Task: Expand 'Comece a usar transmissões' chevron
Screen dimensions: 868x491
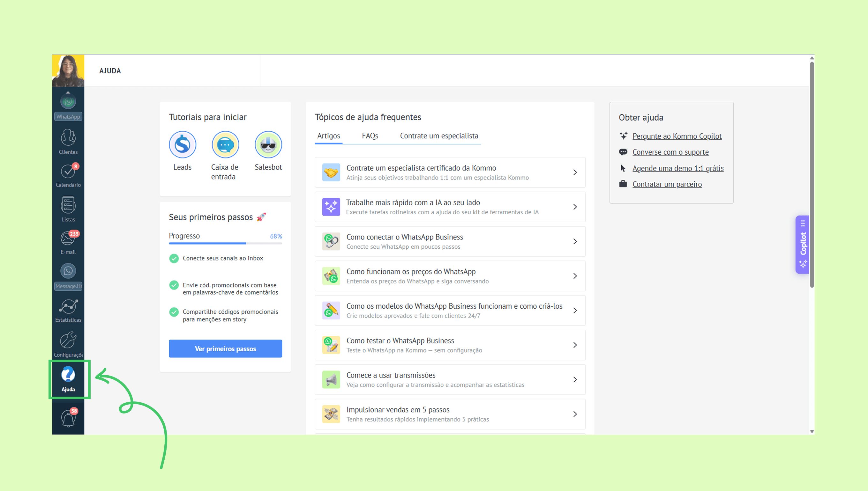Action: [x=575, y=380]
